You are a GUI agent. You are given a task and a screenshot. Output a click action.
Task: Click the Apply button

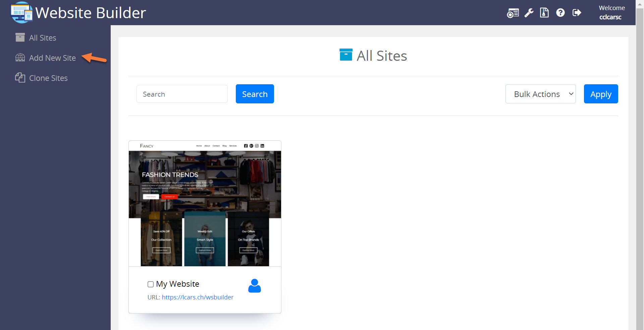coord(600,94)
